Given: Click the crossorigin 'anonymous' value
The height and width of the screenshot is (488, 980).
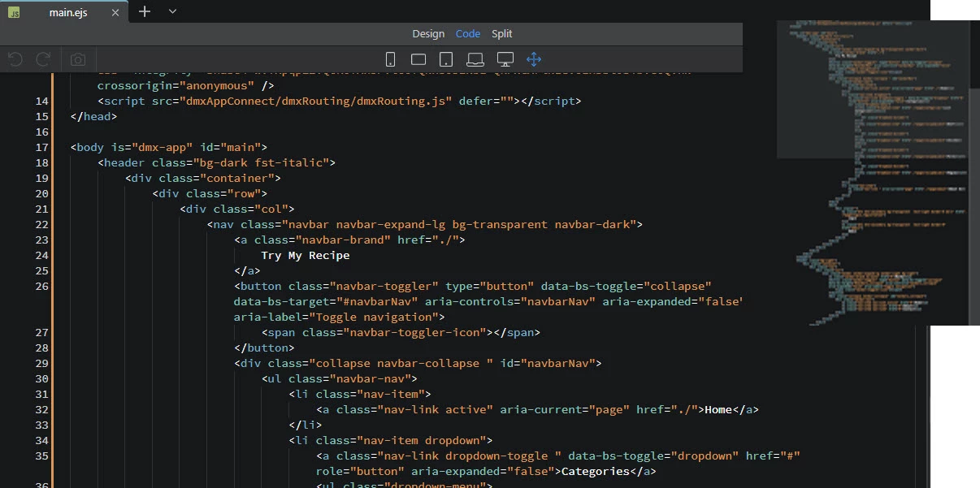Looking at the screenshot, I should click(x=216, y=85).
